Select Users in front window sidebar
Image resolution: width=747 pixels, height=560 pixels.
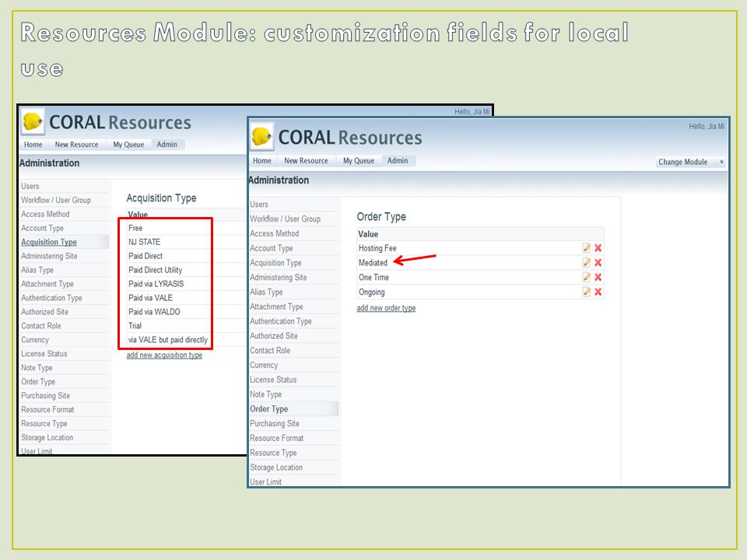click(x=293, y=205)
